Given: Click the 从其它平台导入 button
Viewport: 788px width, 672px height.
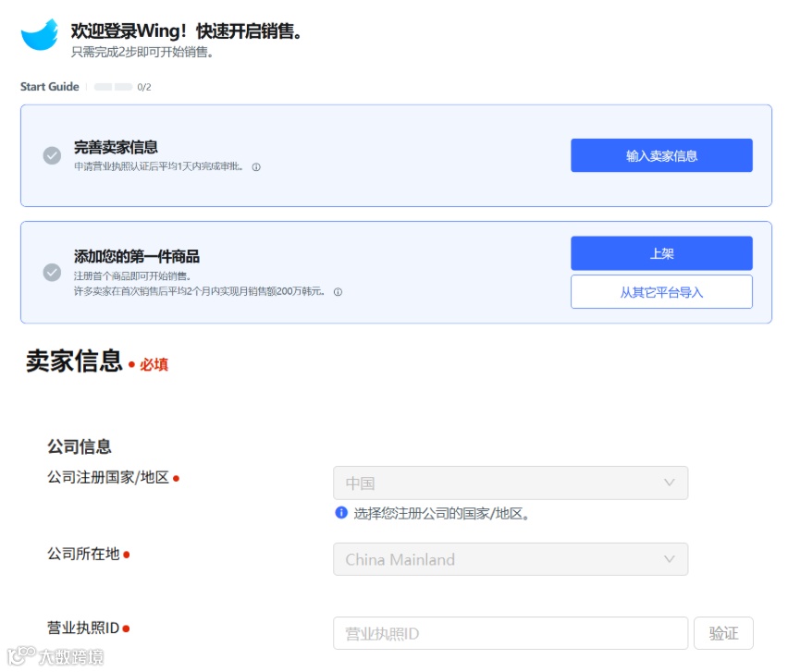Looking at the screenshot, I should click(x=661, y=292).
